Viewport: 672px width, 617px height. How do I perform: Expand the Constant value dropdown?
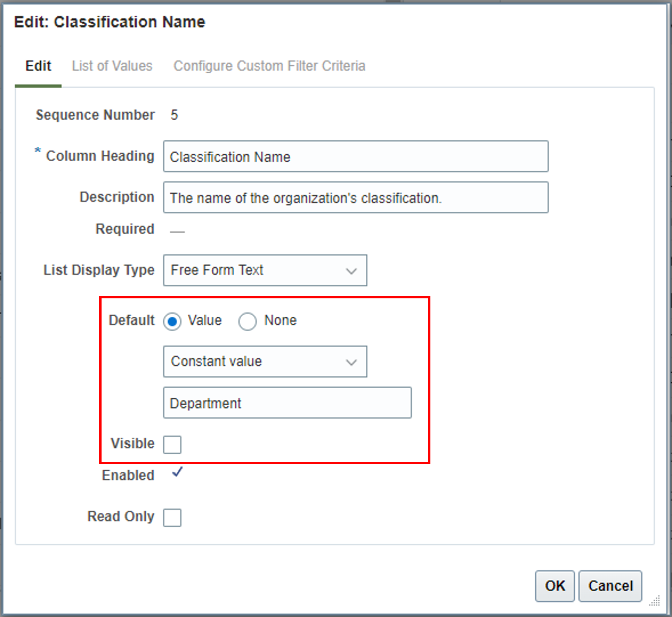coord(351,361)
